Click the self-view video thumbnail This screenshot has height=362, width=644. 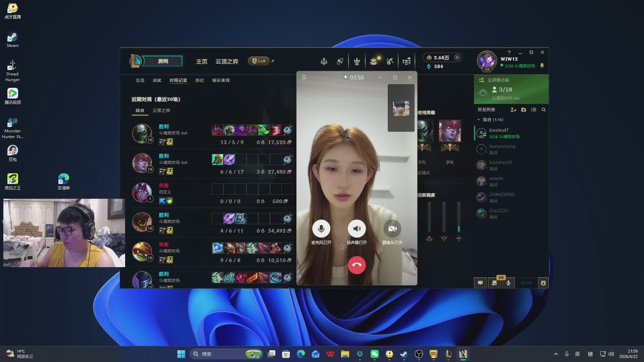pos(401,108)
